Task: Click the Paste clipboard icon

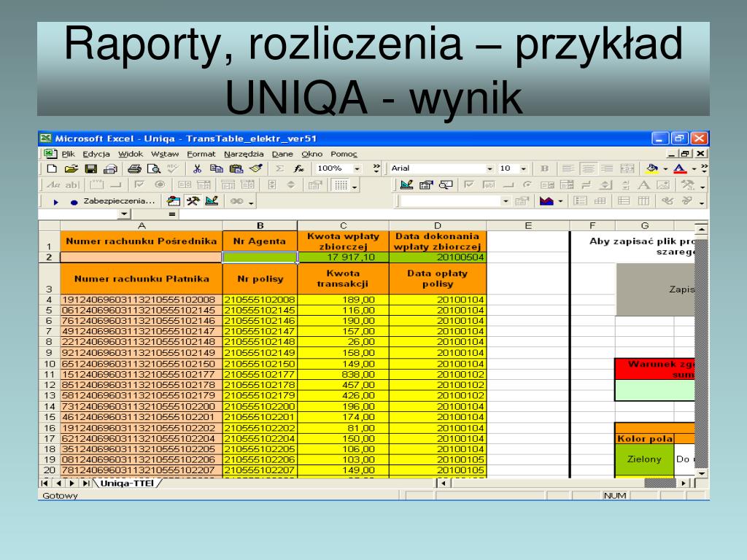Action: [x=236, y=168]
